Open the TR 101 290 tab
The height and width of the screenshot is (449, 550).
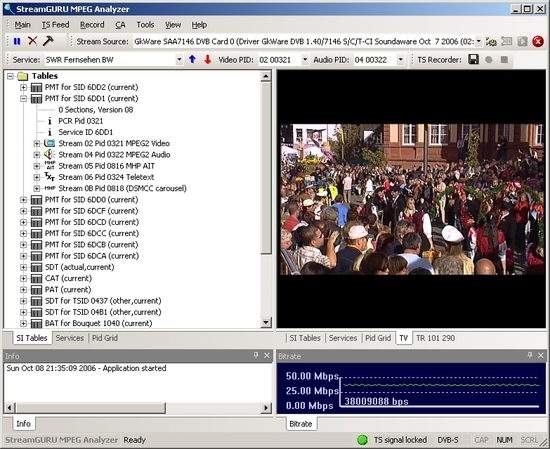(435, 338)
